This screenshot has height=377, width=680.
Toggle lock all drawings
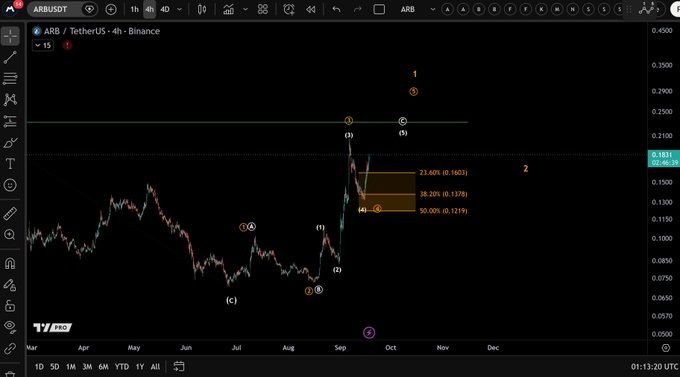pyautogui.click(x=10, y=306)
